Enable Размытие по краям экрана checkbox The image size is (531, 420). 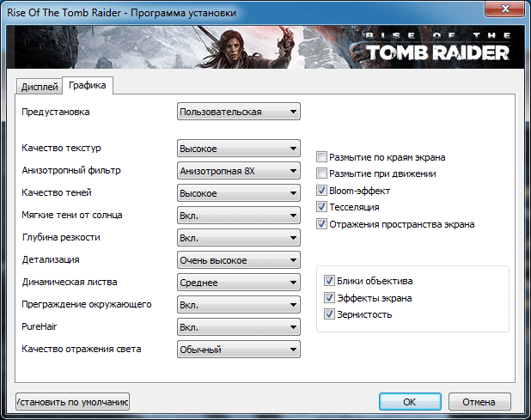(x=321, y=157)
